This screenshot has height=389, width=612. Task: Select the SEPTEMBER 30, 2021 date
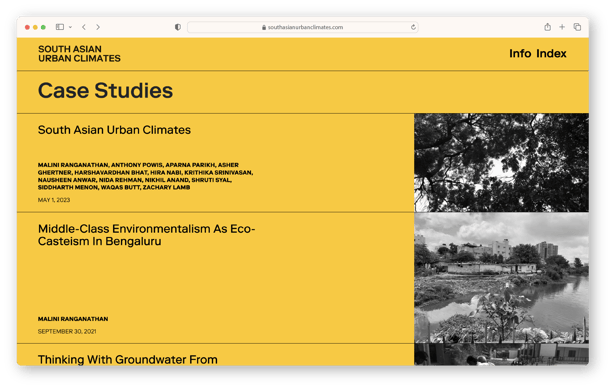click(67, 331)
